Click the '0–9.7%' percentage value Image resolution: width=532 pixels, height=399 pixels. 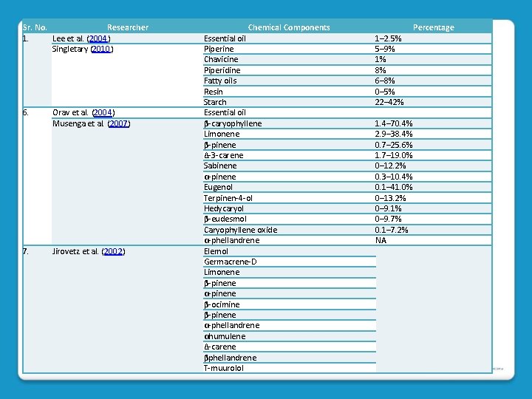click(388, 219)
